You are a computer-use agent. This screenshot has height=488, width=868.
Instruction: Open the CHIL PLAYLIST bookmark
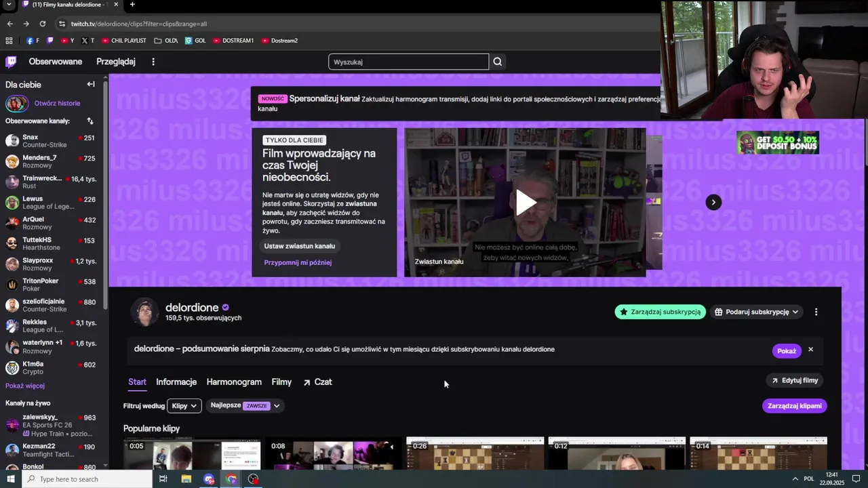pos(124,41)
